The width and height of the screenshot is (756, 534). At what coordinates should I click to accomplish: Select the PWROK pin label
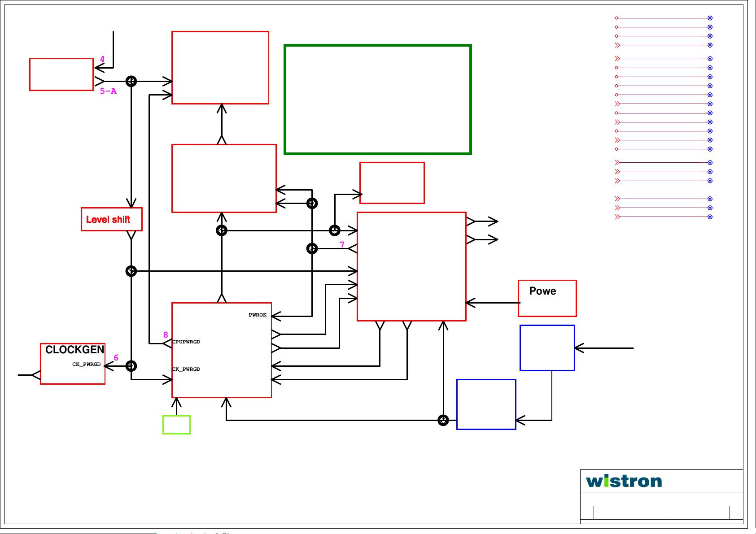pos(258,315)
